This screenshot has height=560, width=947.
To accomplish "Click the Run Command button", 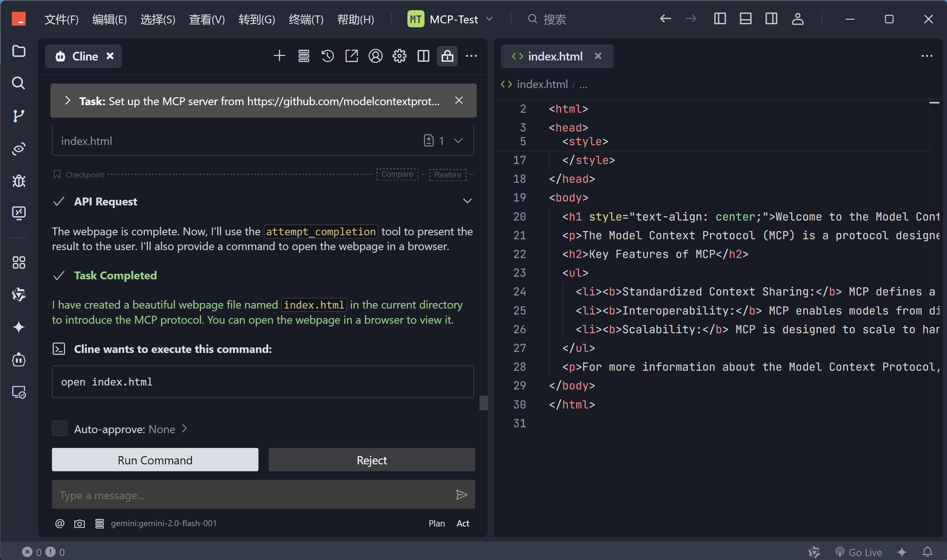I will coord(155,460).
